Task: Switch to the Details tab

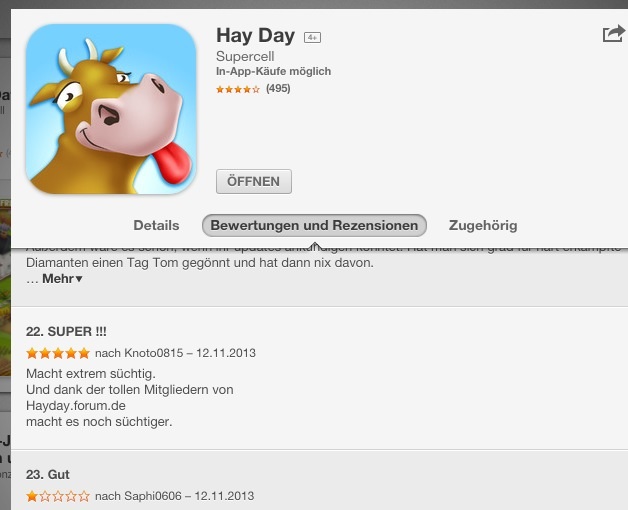Action: click(156, 225)
